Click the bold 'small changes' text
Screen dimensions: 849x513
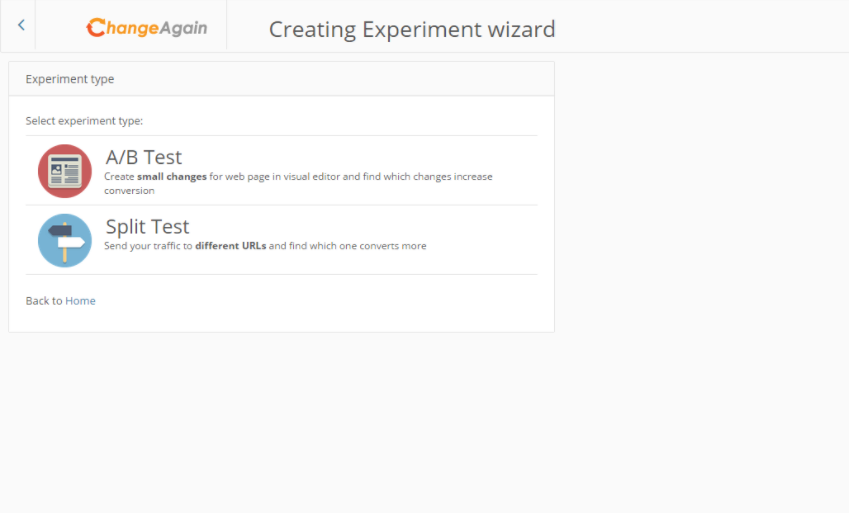[x=172, y=177]
